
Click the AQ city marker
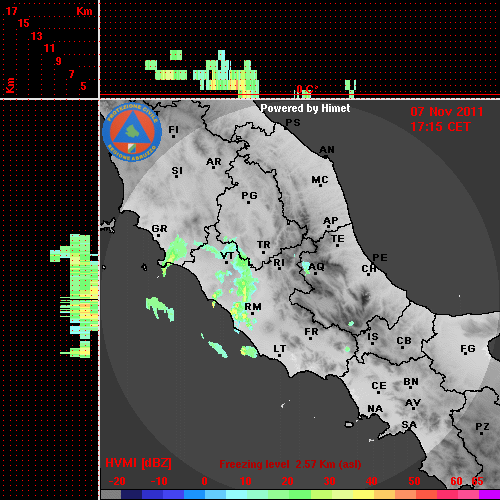point(316,268)
